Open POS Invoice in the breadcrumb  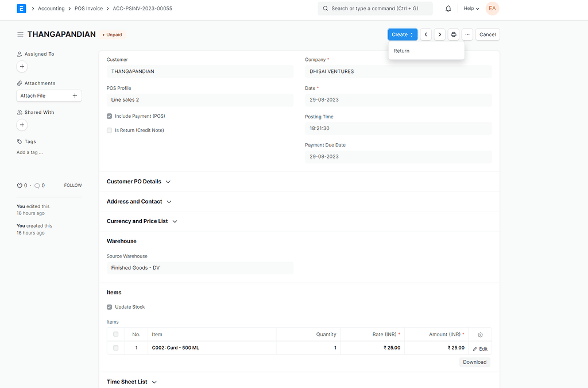(88, 8)
